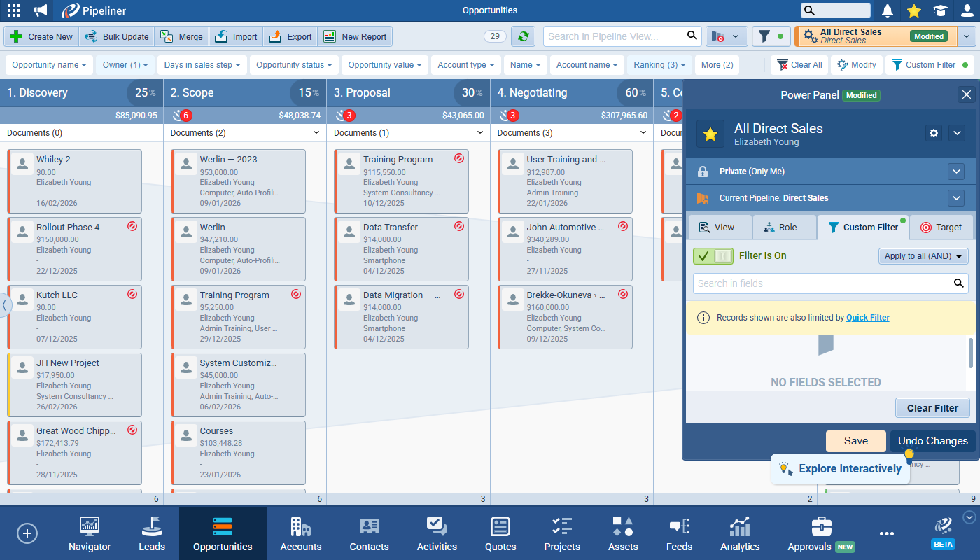Open the graduation cap learning icon

[x=940, y=10]
